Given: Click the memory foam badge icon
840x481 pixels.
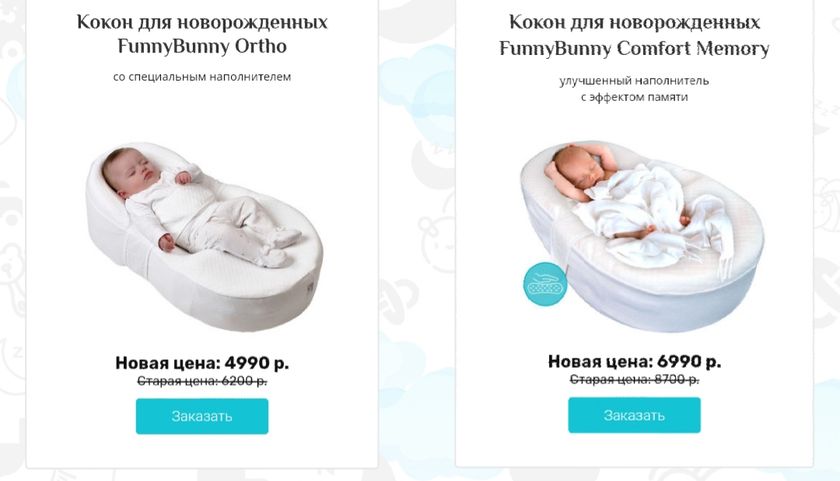Looking at the screenshot, I should click(545, 284).
